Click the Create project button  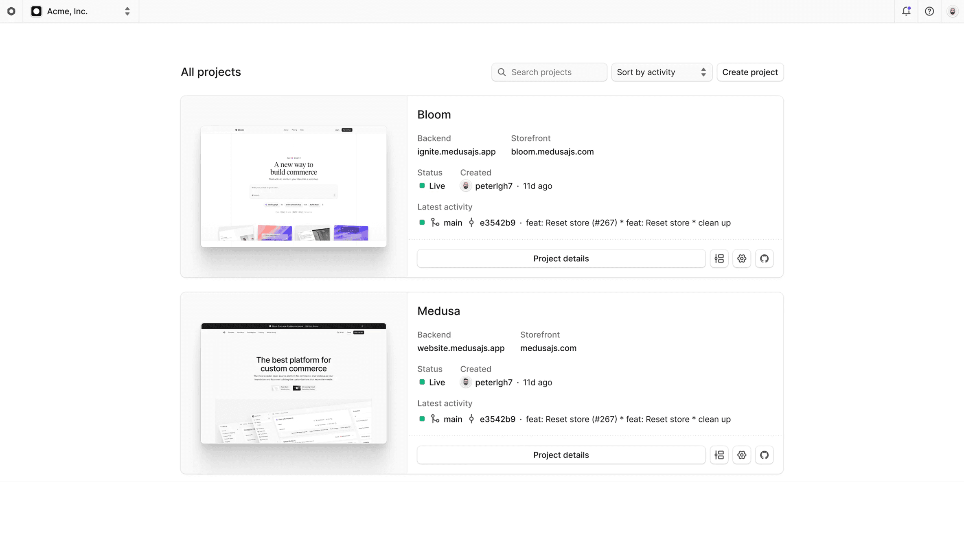pos(750,72)
